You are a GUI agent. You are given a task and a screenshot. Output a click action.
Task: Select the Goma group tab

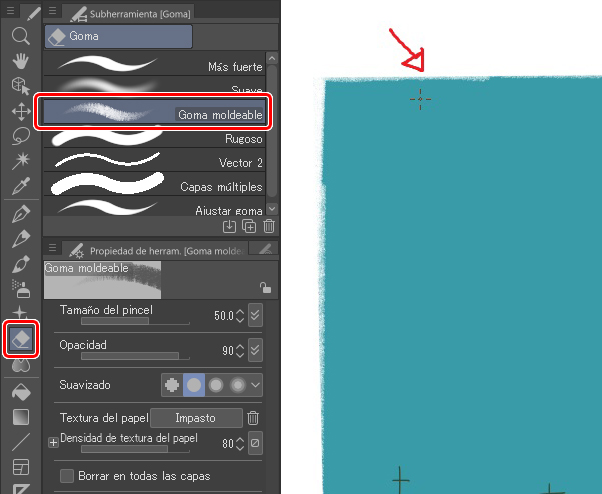(x=118, y=36)
